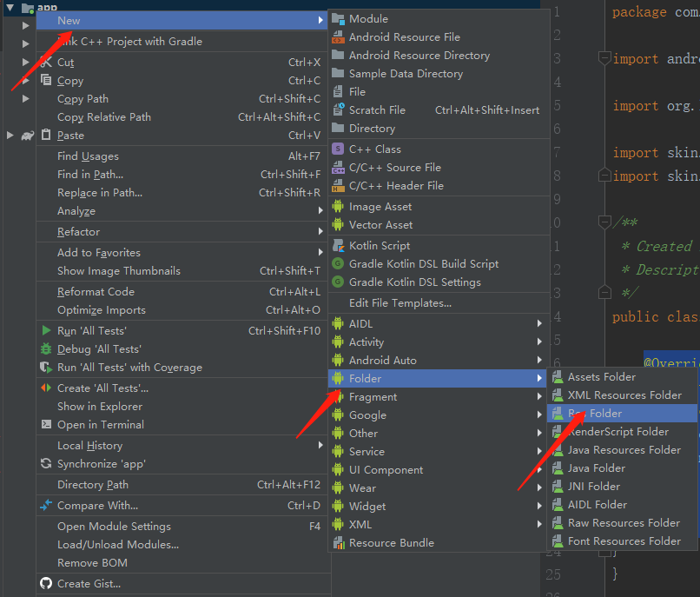The width and height of the screenshot is (700, 597).
Task: Expand the Local History submenu arrow
Action: pyautogui.click(x=320, y=445)
